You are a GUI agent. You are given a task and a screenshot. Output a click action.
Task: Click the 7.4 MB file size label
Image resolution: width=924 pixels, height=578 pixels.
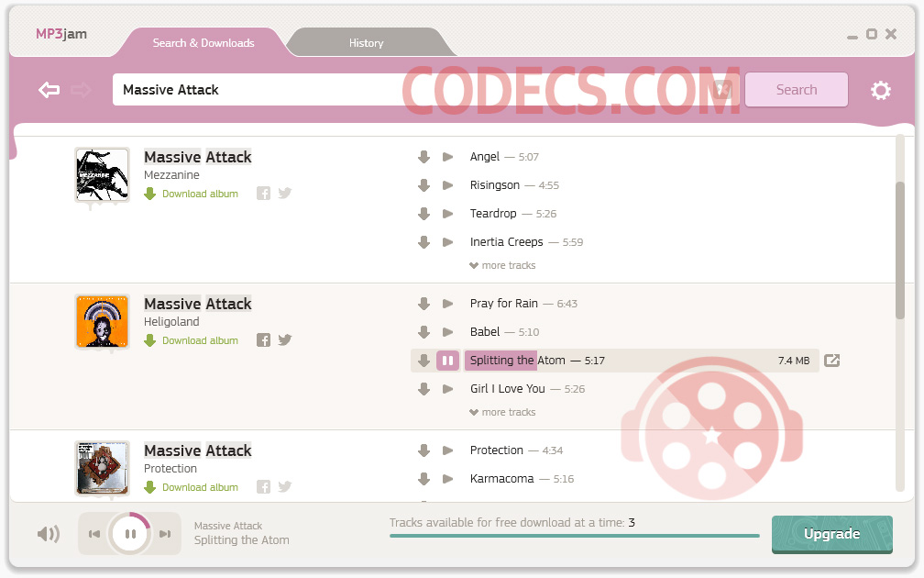click(x=794, y=361)
